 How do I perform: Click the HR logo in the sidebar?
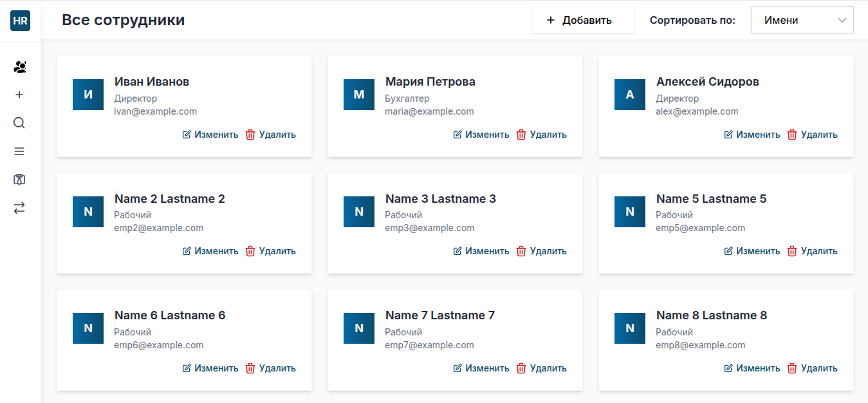point(20,21)
